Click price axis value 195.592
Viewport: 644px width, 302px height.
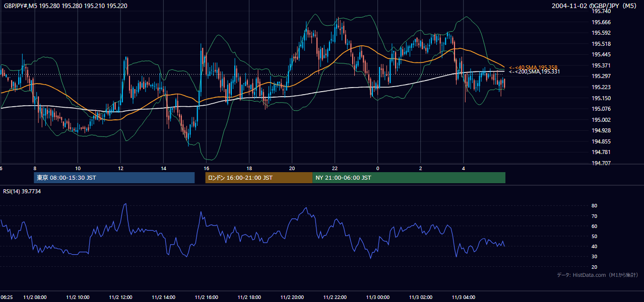click(x=601, y=33)
